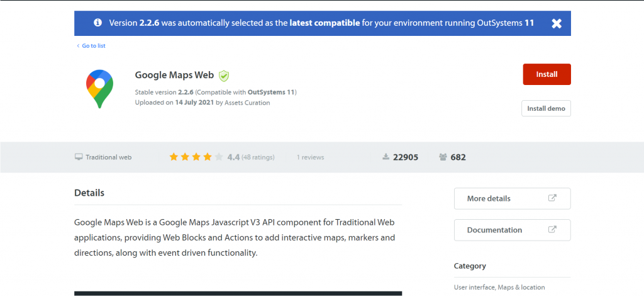Screen dimensions: 644x296
Task: Click the downloads count icon
Action: tap(386, 157)
